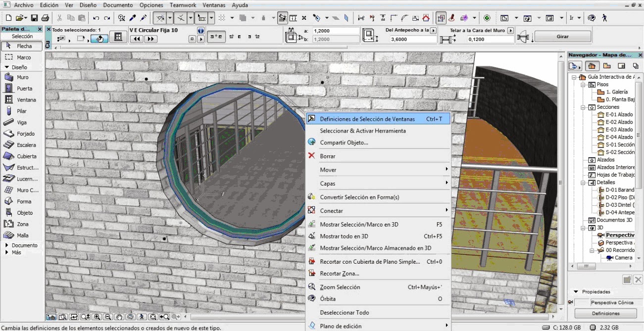Collapse the Diseño tool group

pyautogui.click(x=7, y=67)
